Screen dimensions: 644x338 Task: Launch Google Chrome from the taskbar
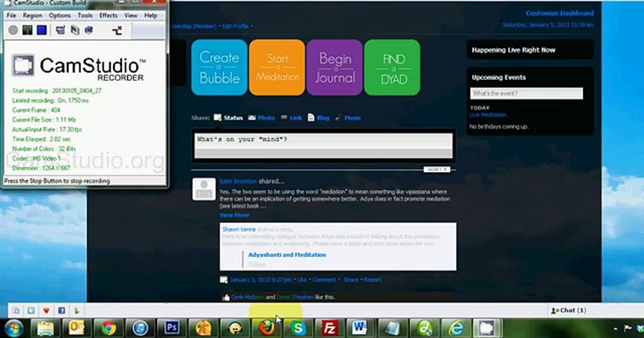click(x=109, y=328)
